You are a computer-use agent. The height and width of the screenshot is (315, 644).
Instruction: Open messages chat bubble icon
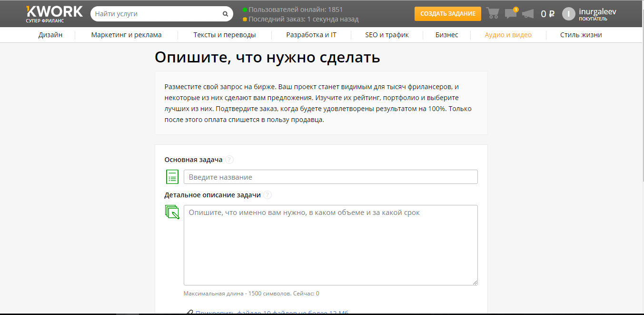(511, 13)
